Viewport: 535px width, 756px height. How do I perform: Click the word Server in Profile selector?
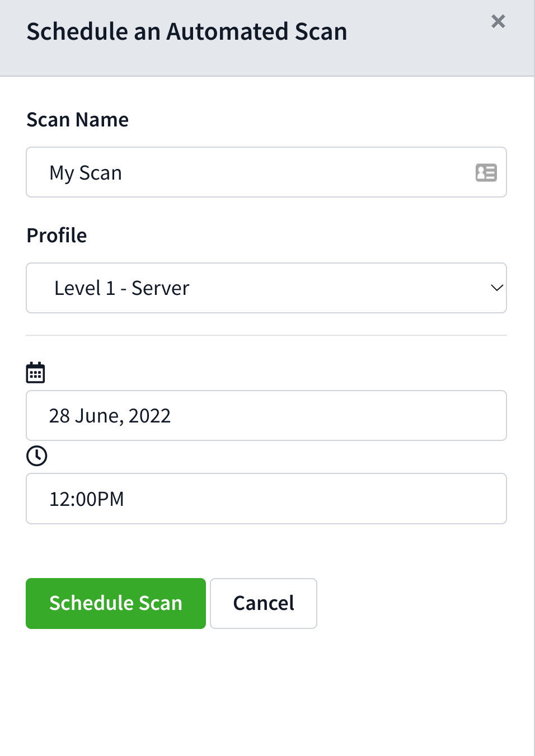coord(161,288)
